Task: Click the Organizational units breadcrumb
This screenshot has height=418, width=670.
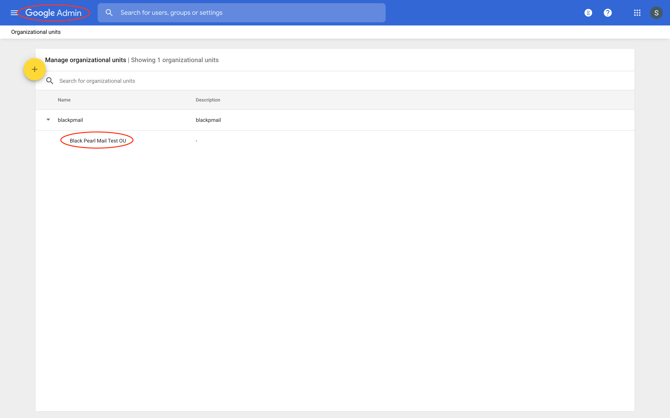Action: [x=36, y=32]
